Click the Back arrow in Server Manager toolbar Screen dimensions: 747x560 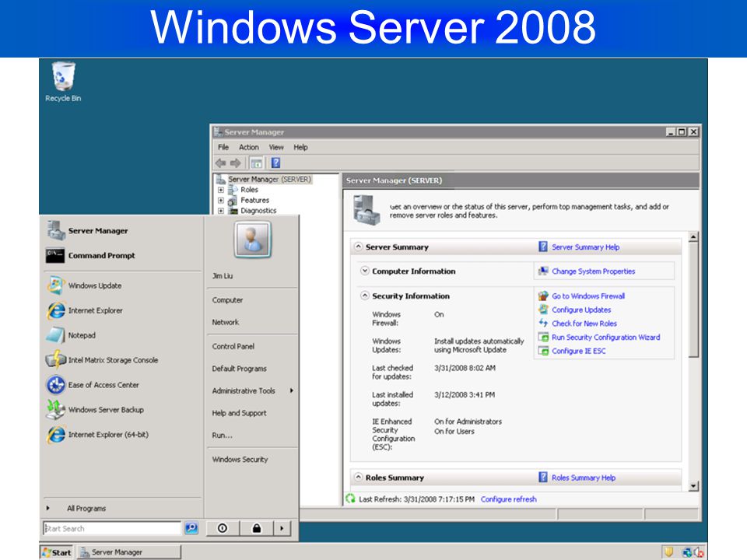tap(220, 163)
